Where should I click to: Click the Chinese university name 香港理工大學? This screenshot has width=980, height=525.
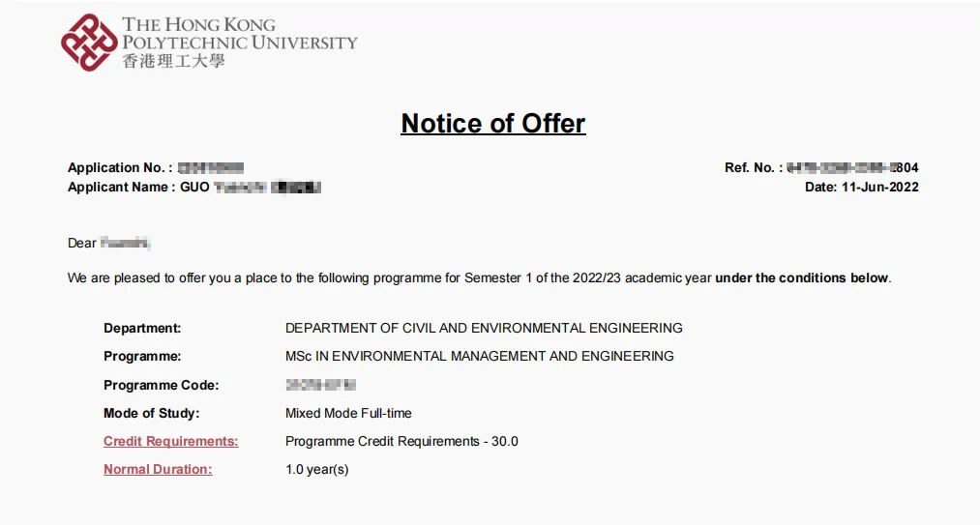pyautogui.click(x=174, y=61)
